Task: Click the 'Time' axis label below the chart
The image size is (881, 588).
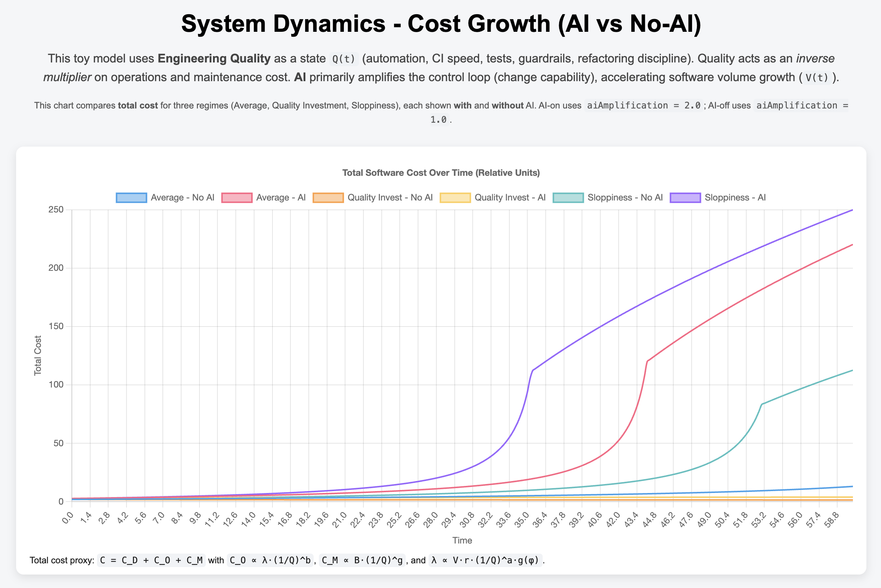Action: [462, 540]
